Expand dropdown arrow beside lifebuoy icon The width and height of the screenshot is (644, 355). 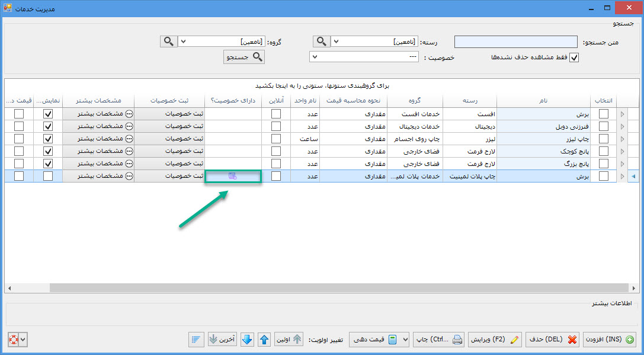[23, 340]
